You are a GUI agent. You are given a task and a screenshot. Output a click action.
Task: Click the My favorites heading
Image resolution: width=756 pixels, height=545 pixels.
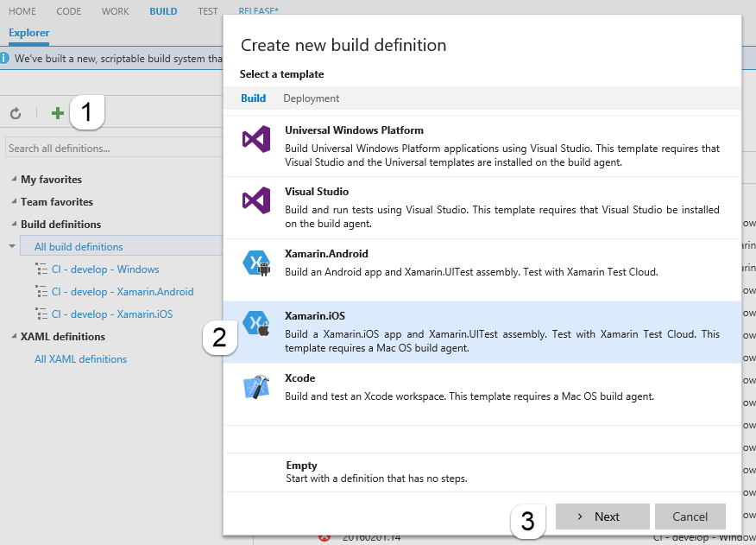pyautogui.click(x=51, y=179)
